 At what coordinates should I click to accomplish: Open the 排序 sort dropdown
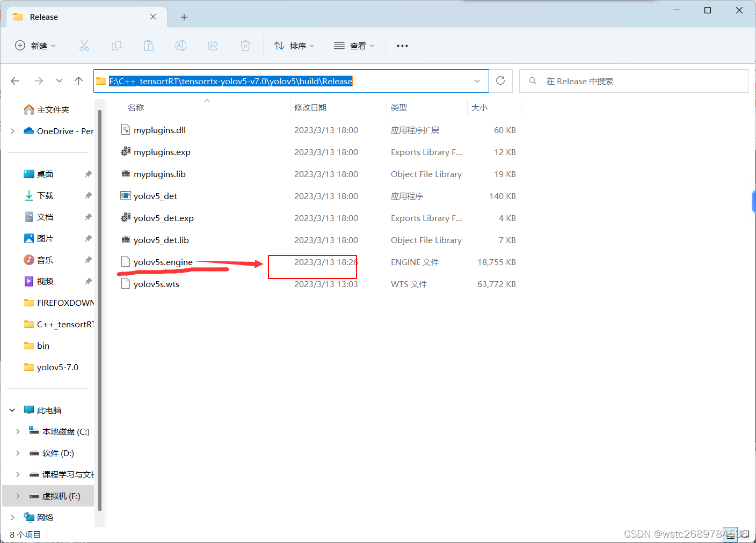tap(294, 46)
